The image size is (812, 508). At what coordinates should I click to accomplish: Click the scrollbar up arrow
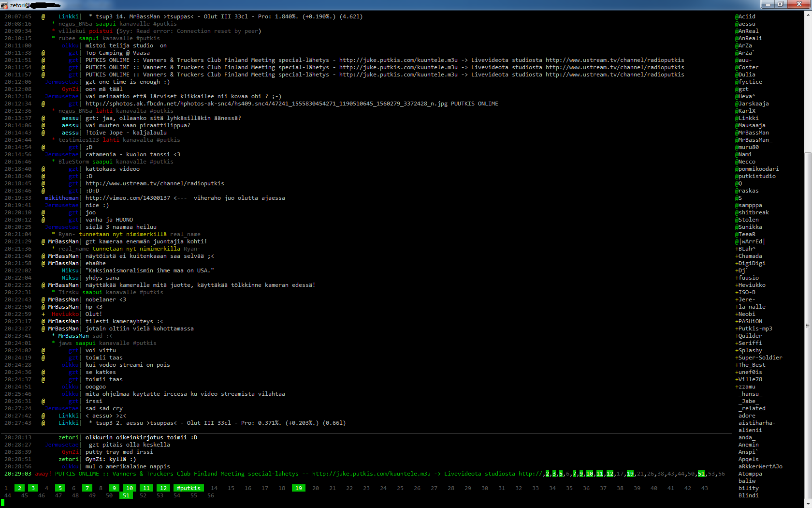(x=808, y=15)
